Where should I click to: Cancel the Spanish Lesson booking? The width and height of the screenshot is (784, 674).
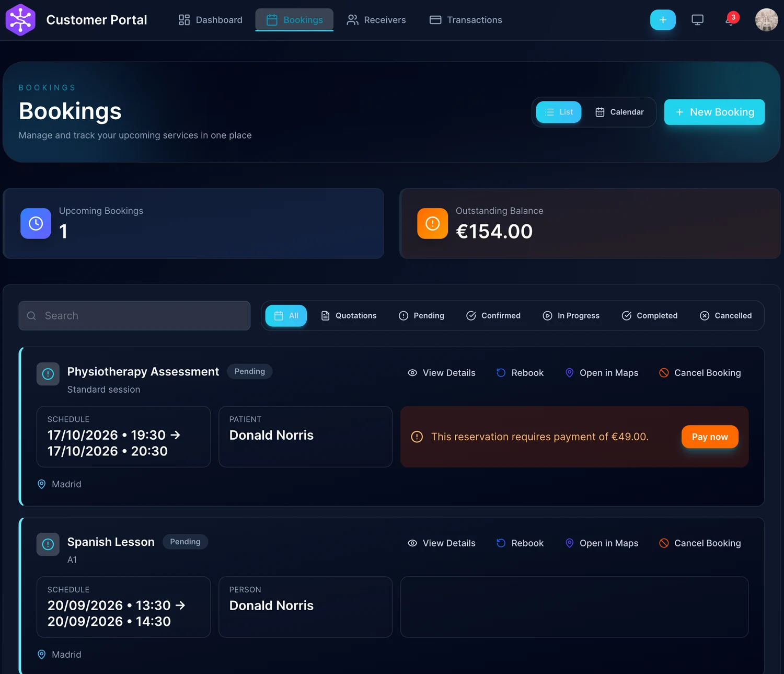pyautogui.click(x=700, y=543)
